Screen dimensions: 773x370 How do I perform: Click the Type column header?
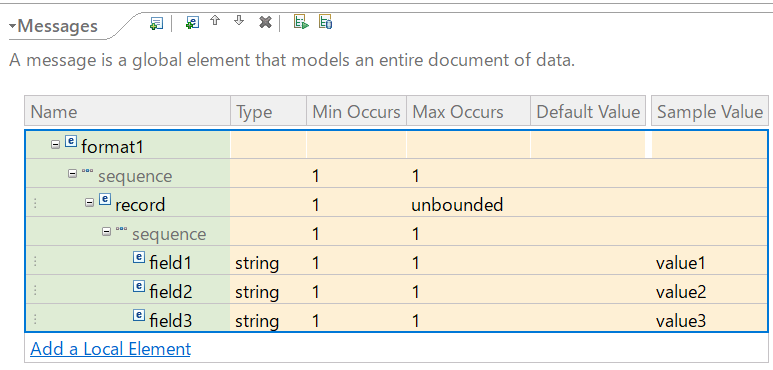(268, 112)
